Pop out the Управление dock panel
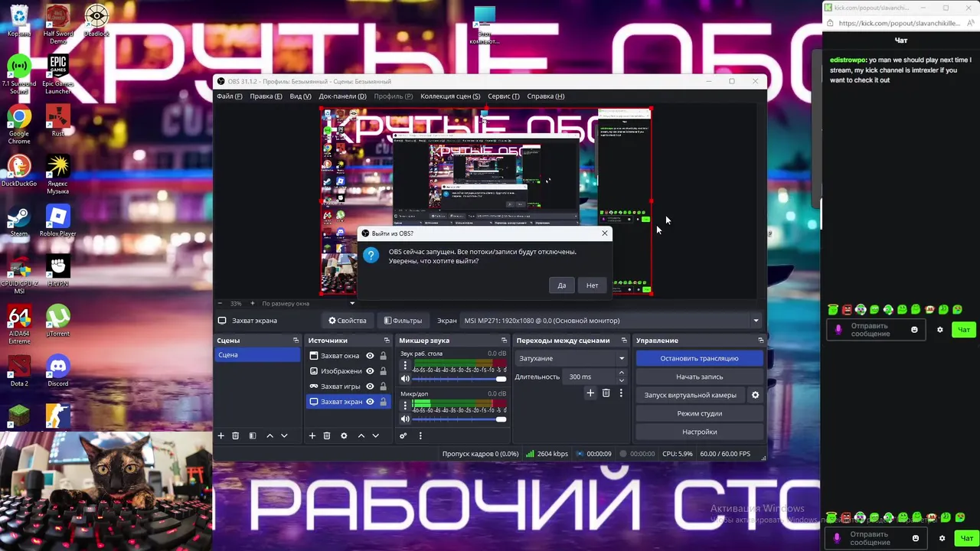980x551 pixels. click(760, 340)
